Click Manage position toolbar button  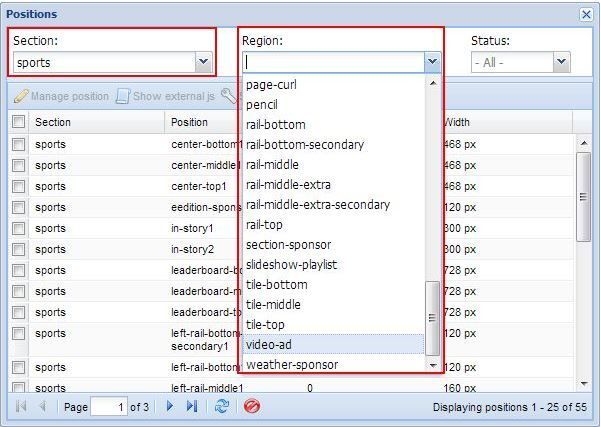[x=61, y=96]
